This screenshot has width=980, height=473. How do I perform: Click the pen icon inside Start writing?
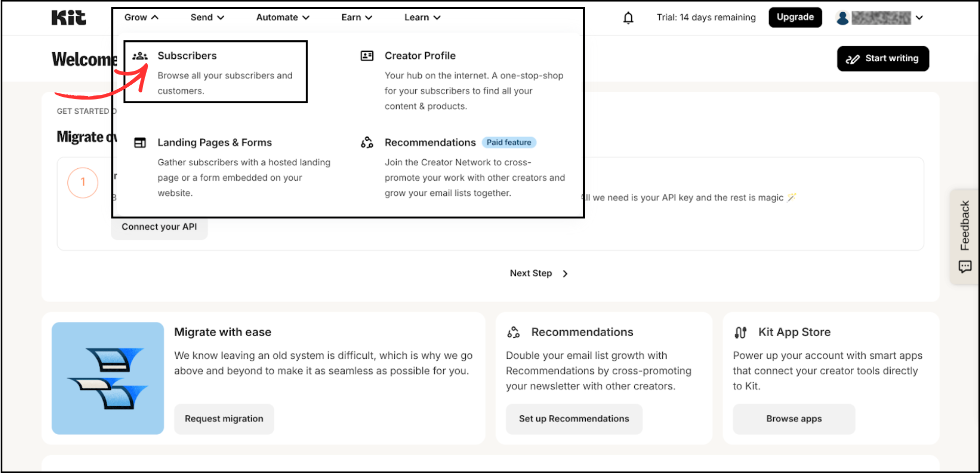tap(853, 59)
